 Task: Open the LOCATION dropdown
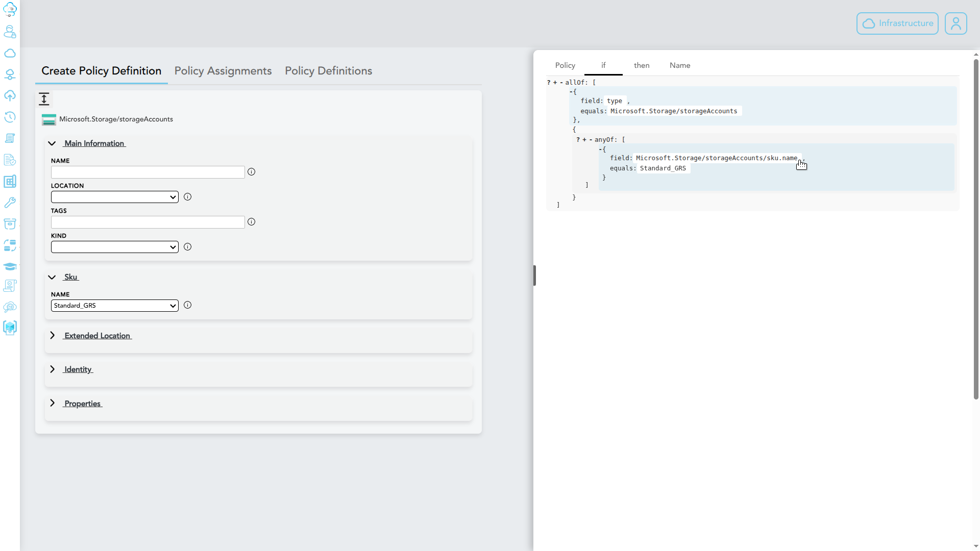(115, 197)
